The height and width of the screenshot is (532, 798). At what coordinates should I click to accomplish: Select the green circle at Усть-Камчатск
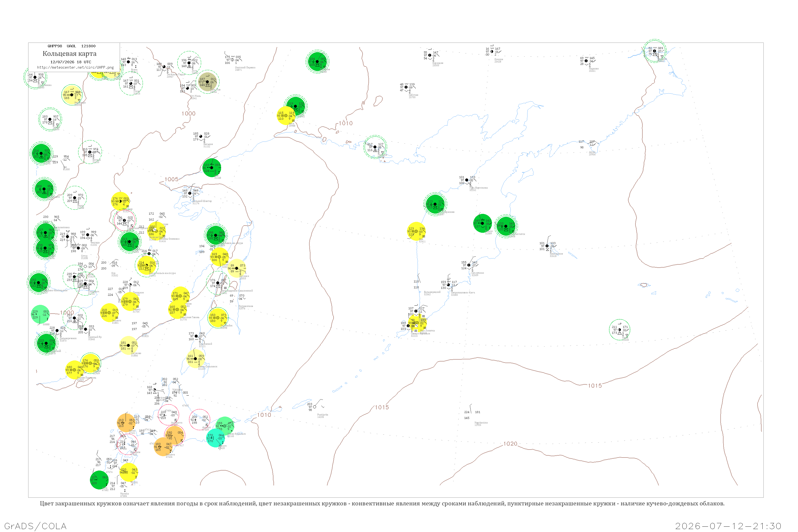pos(506,226)
